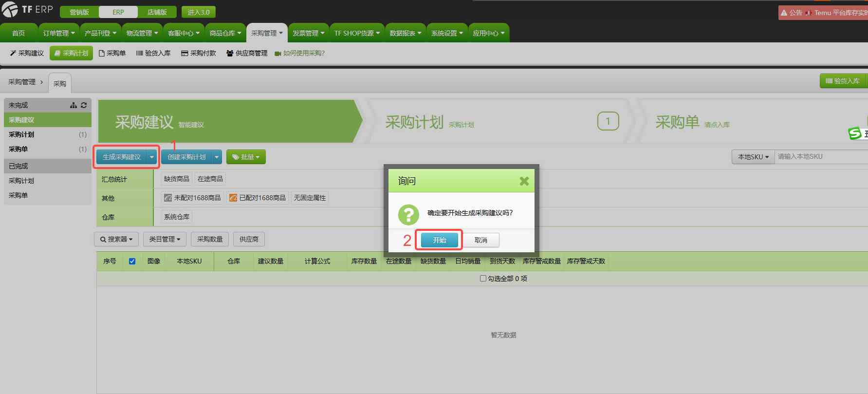Open the 搜索器 magnifier dropdown
Screen dimensions: 868x394
coord(116,239)
